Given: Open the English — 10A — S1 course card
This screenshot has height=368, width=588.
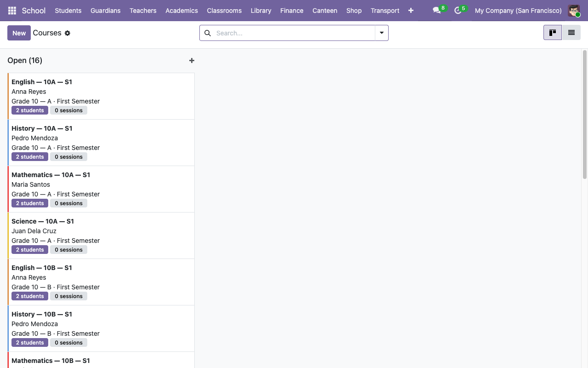Looking at the screenshot, I should [x=101, y=96].
